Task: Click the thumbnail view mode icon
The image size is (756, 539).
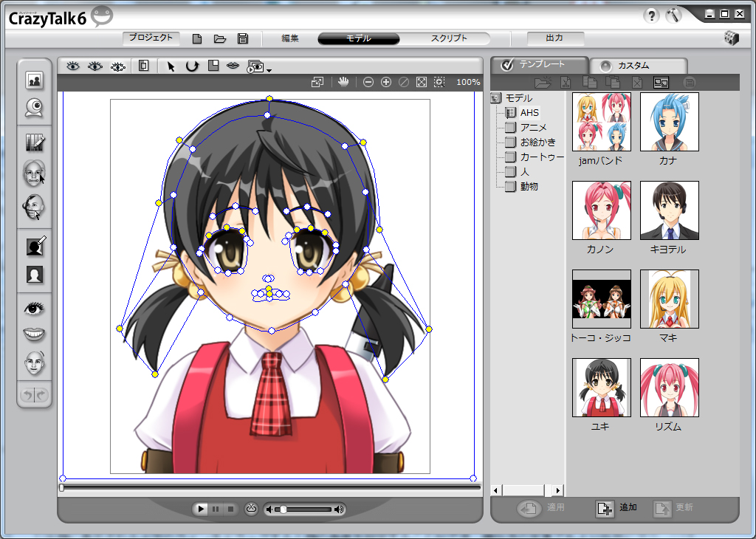Action: (661, 83)
